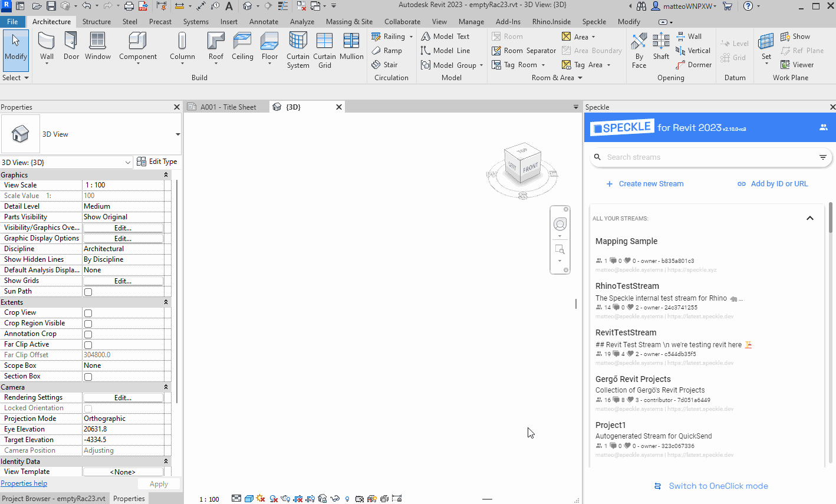Collapse the ALL YOUR STREAMS list
Screen dimensions: 836x504
click(810, 218)
